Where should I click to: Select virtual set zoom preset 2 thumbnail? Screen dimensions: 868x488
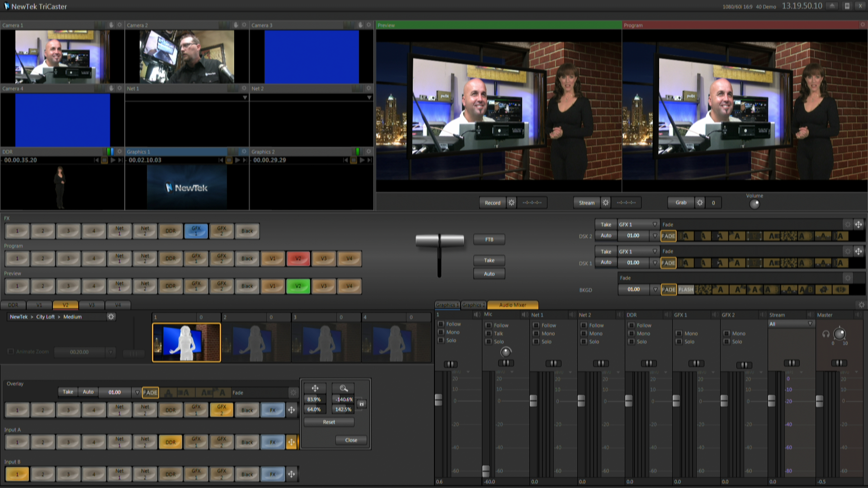[x=256, y=343]
